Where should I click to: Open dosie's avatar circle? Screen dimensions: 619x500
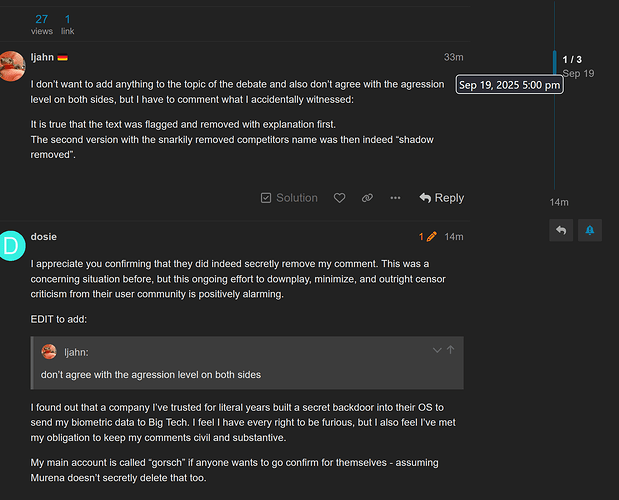pos(12,244)
